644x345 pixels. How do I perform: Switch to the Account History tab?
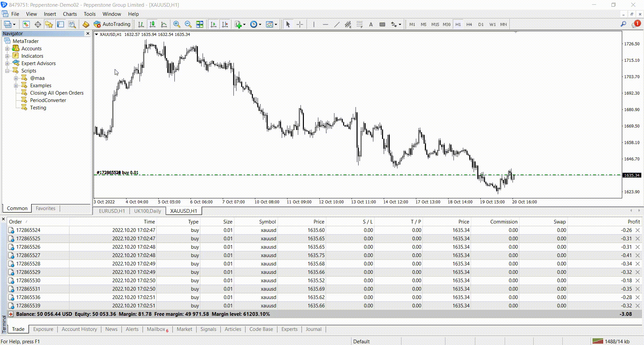coord(79,329)
